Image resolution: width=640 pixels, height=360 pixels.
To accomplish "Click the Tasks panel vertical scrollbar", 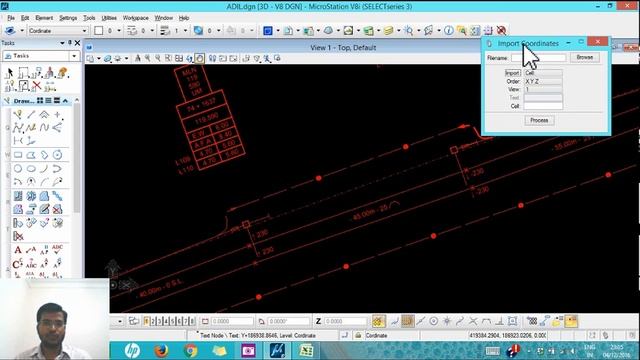I will coord(77,157).
